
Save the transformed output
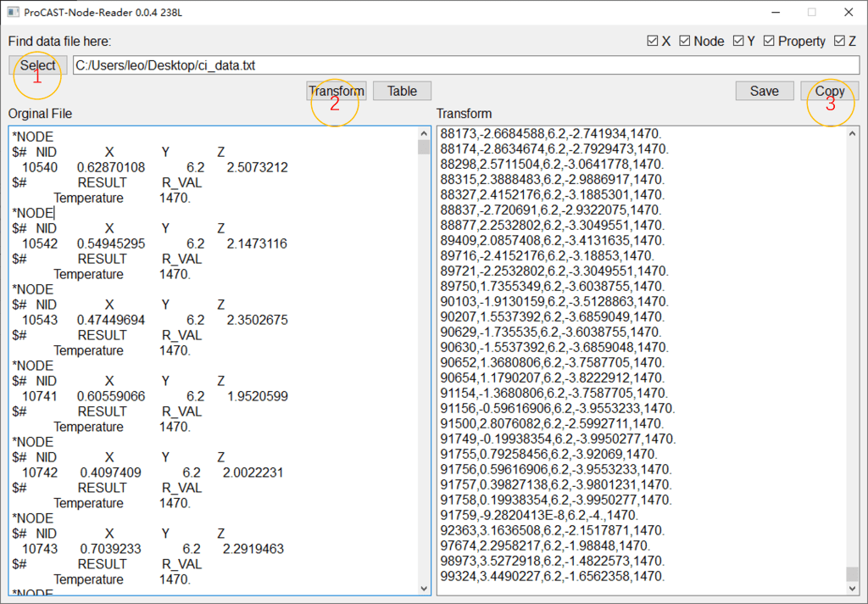pos(764,91)
